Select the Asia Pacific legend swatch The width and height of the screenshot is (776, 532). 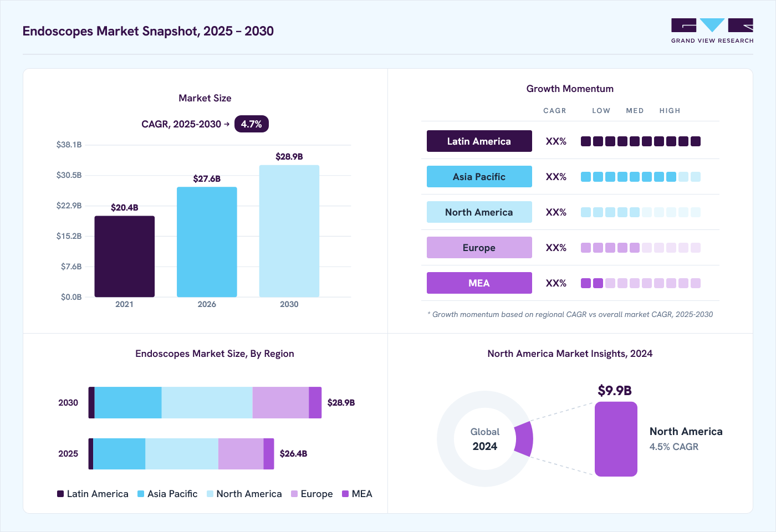click(141, 494)
